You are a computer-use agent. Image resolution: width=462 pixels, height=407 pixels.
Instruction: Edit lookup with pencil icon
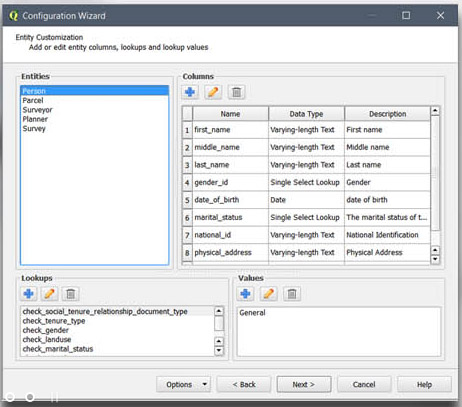pyautogui.click(x=49, y=294)
